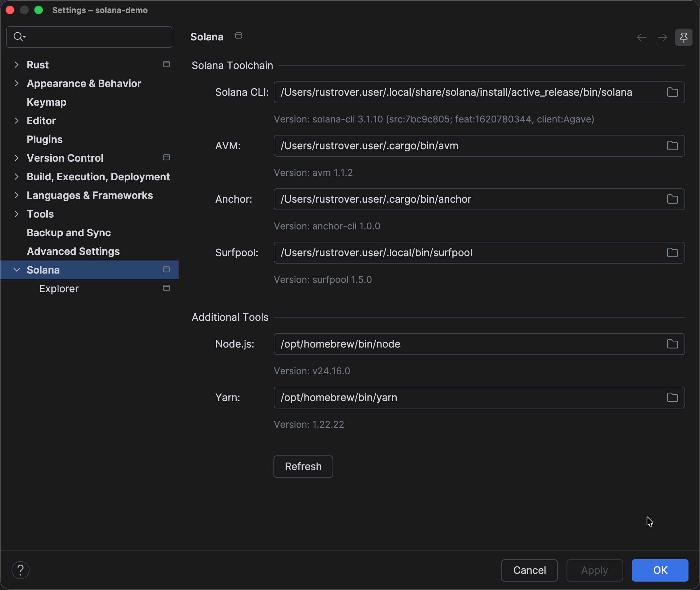
Task: Click 'Version: solana-cli 3.1.10' text
Action: (329, 119)
